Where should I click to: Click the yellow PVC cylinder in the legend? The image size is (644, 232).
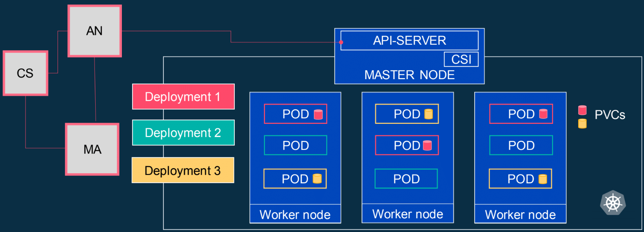pos(582,123)
